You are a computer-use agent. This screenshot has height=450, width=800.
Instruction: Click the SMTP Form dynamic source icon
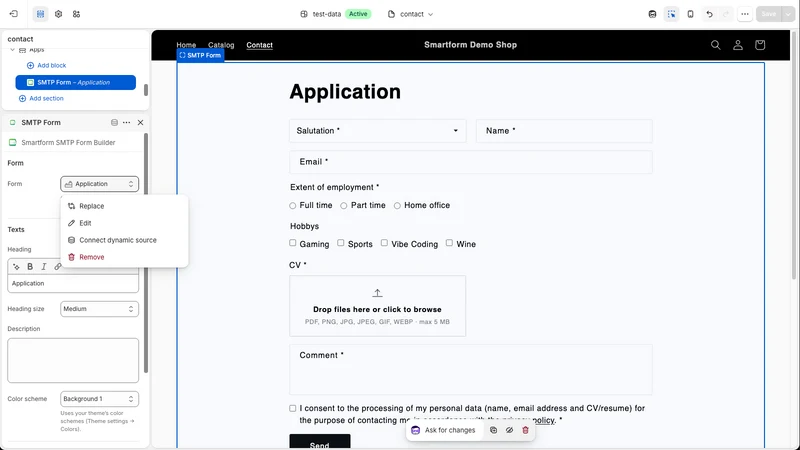point(114,122)
